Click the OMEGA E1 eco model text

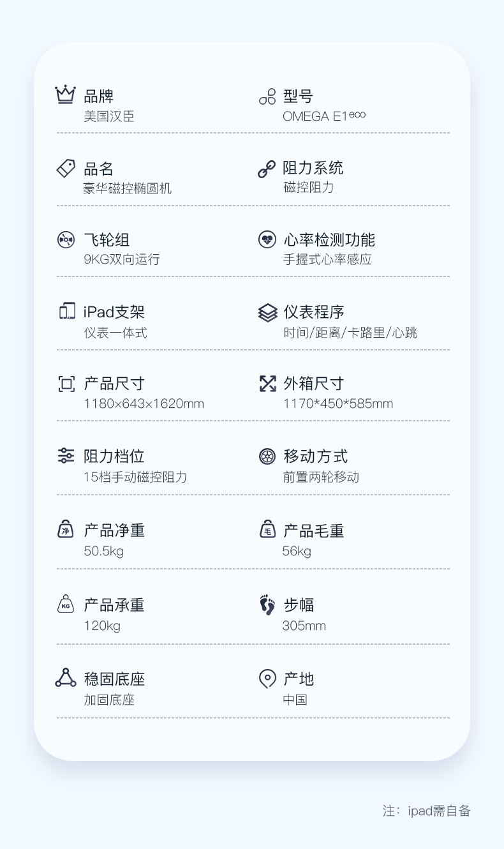[324, 116]
